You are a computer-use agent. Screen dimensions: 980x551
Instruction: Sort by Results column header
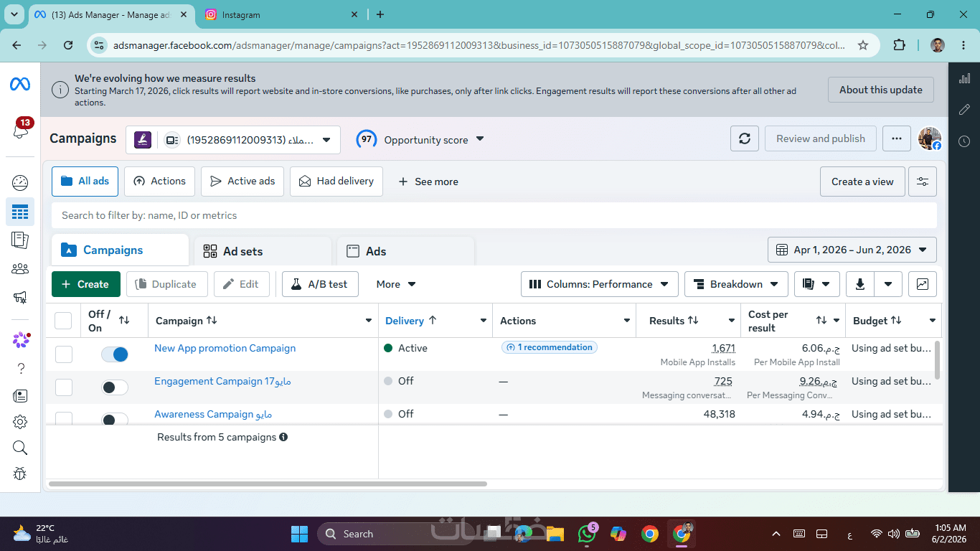674,321
